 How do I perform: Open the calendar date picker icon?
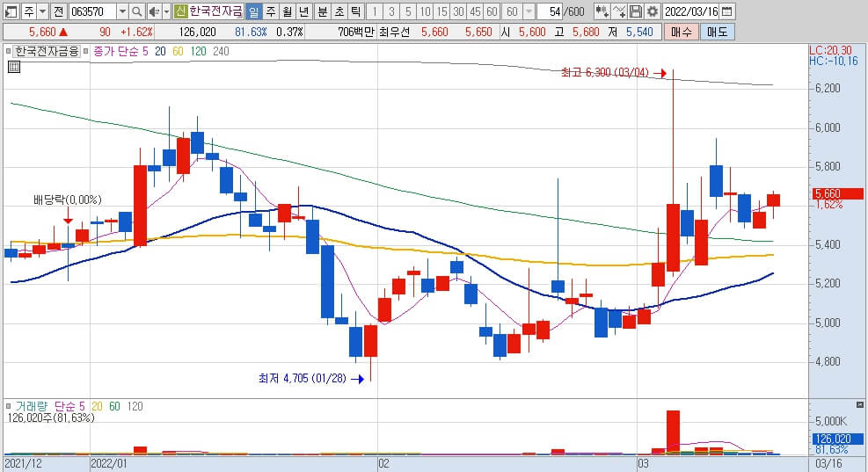point(727,11)
